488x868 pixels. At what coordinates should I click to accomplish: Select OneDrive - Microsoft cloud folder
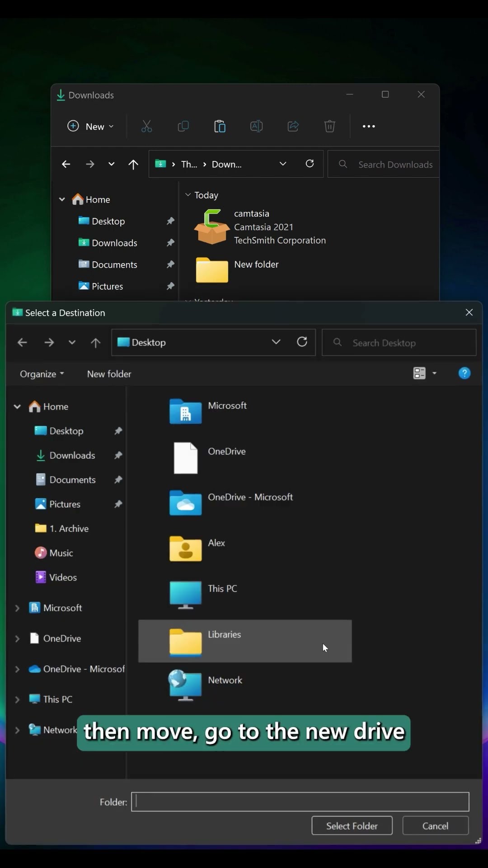(231, 503)
